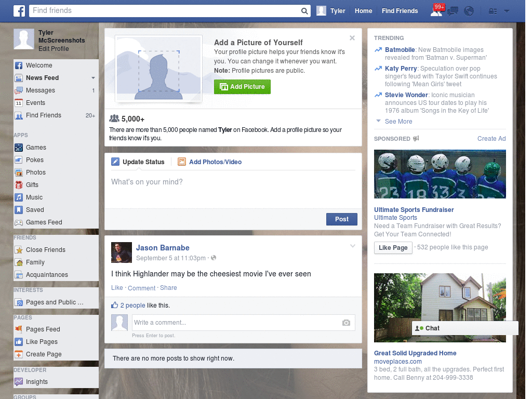Click the Photos icon in sidebar

(19, 172)
